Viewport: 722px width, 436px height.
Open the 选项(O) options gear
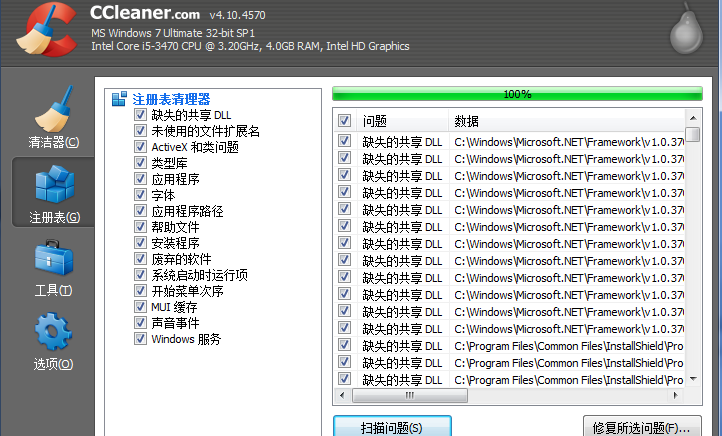(x=53, y=341)
